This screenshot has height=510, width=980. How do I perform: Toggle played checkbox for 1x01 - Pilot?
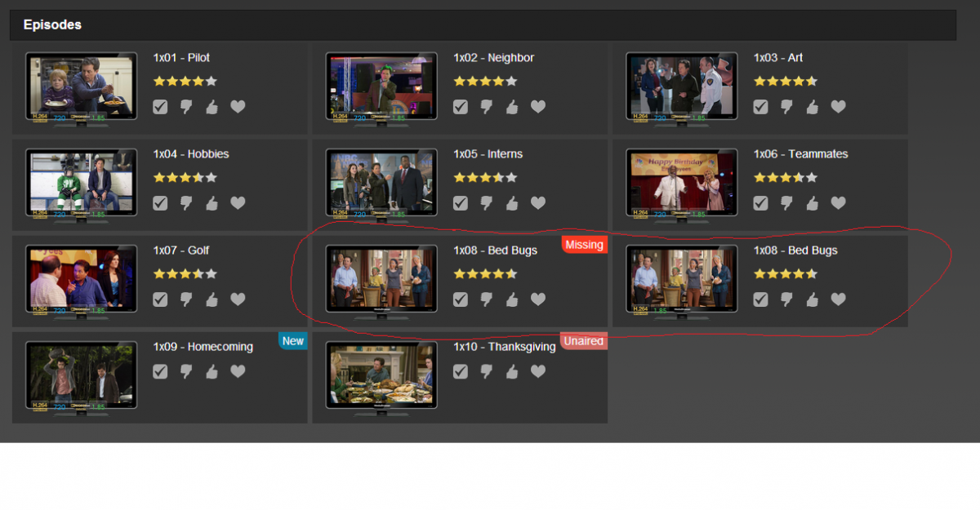coord(160,107)
